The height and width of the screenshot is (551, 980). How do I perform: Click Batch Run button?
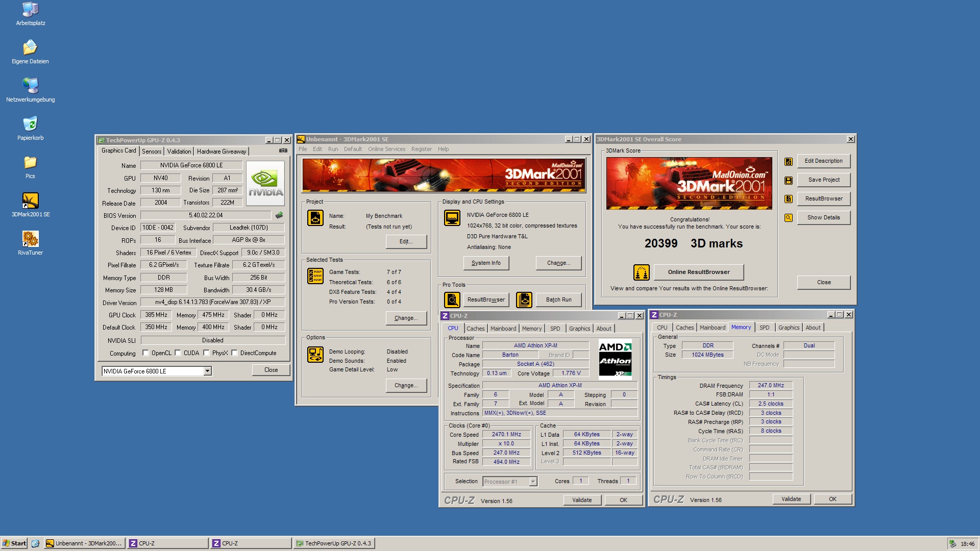(559, 299)
